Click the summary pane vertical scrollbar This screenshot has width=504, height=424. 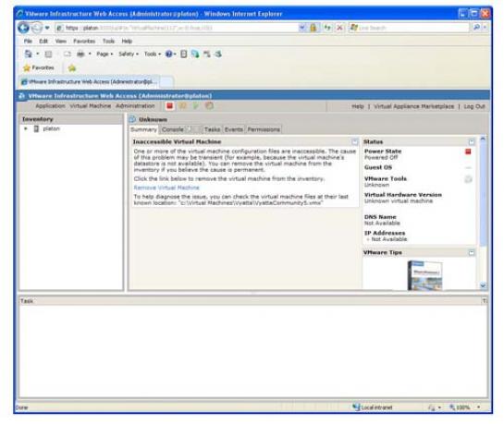(483, 212)
